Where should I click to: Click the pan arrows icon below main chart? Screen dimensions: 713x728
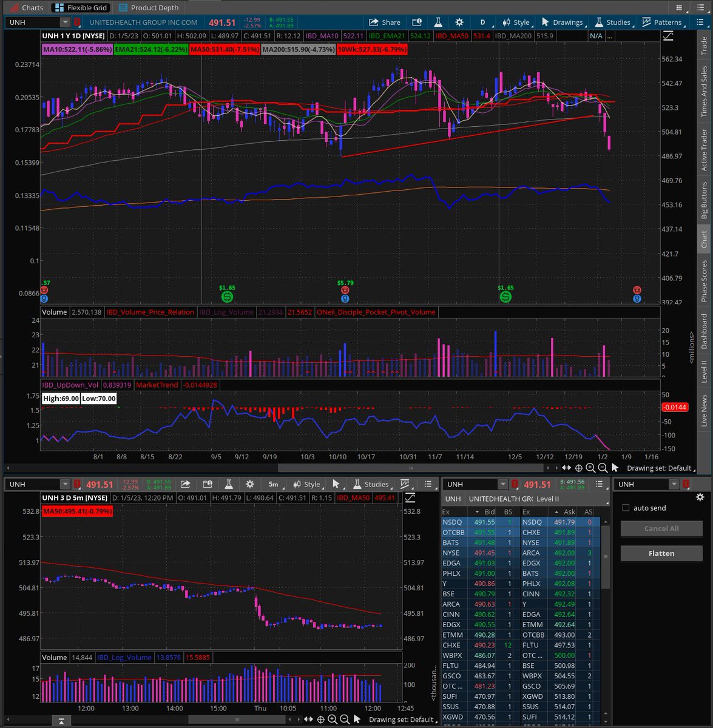coord(566,468)
